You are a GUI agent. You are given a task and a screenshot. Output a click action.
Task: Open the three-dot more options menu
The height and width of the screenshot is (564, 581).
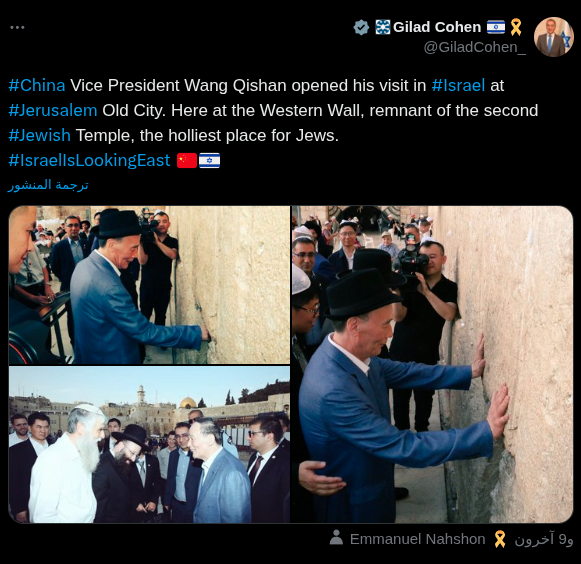(x=17, y=27)
